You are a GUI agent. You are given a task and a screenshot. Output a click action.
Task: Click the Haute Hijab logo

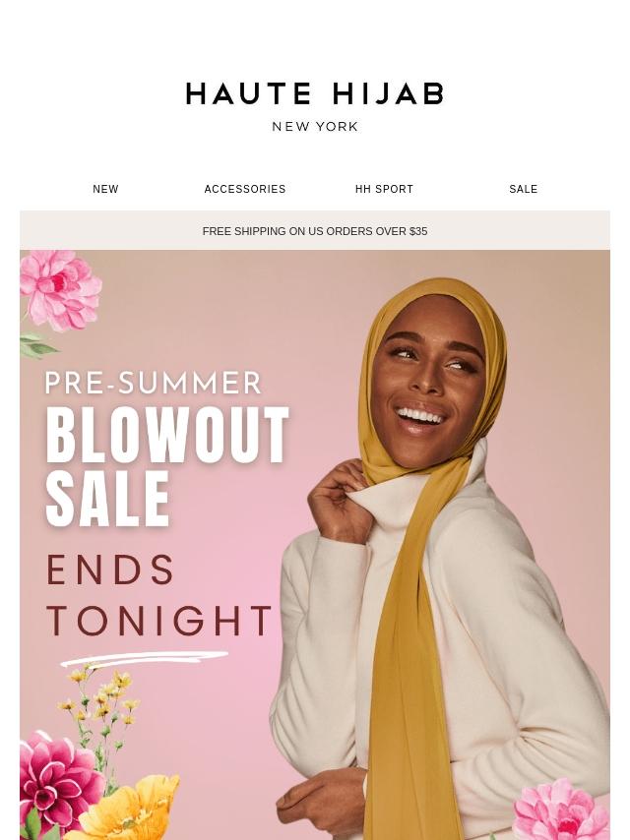tap(315, 93)
